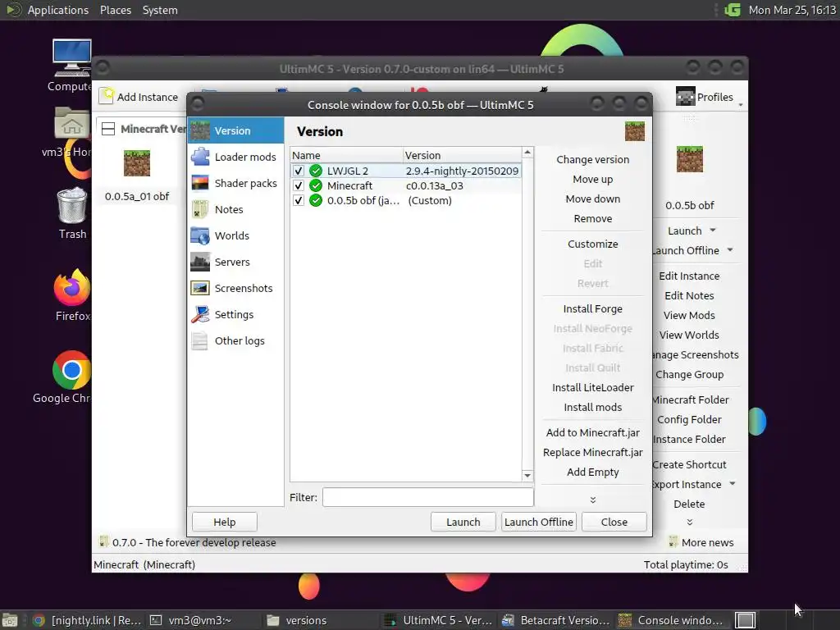Click the Add Instance icon

(107, 96)
